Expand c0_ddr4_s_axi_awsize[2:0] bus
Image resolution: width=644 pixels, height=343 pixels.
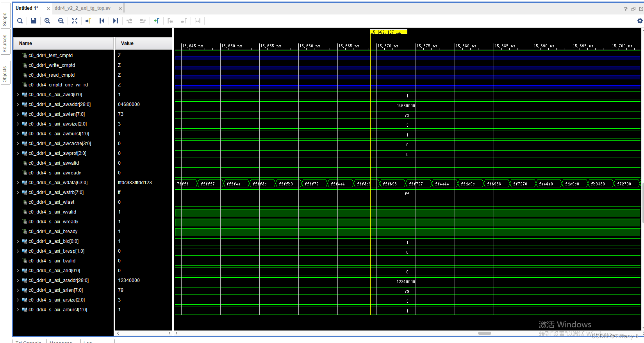[18, 124]
